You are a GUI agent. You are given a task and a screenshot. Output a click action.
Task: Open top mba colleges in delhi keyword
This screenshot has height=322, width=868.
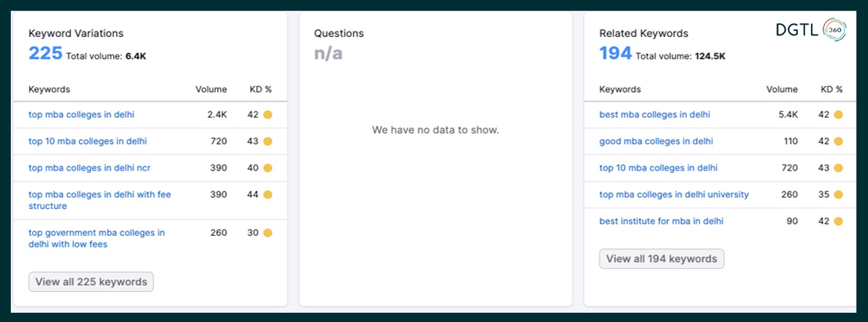pos(82,115)
